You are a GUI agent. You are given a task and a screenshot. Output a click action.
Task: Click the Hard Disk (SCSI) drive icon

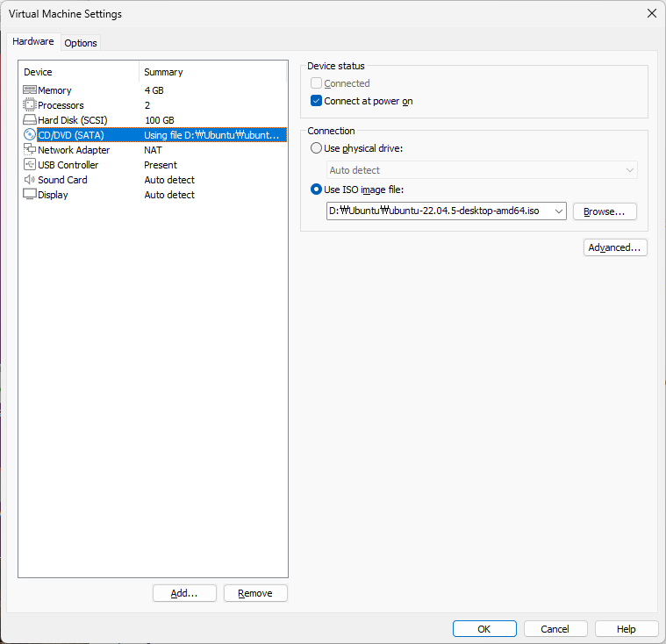pyautogui.click(x=29, y=120)
